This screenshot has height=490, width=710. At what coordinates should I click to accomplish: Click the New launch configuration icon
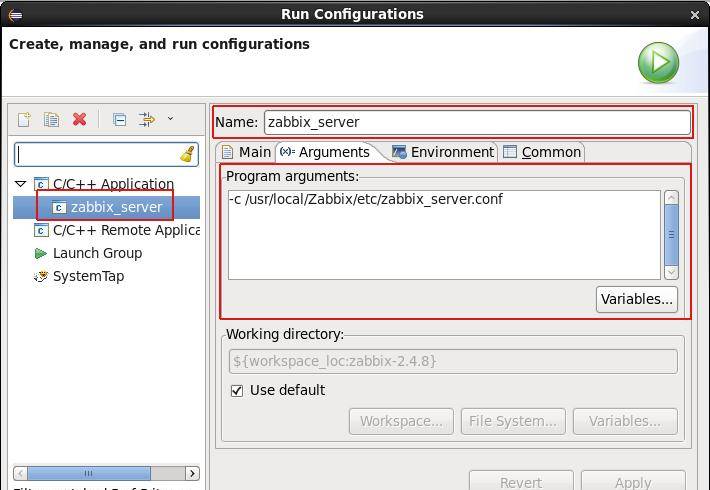click(x=24, y=119)
